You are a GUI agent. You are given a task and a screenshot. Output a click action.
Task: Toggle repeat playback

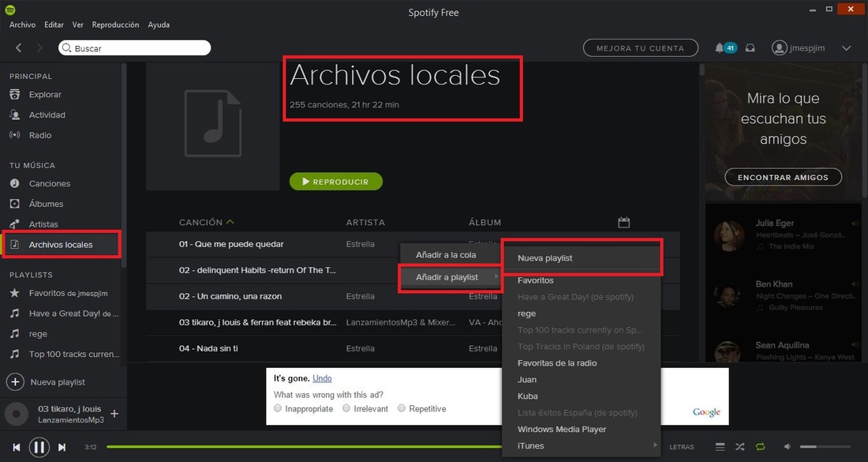(761, 446)
